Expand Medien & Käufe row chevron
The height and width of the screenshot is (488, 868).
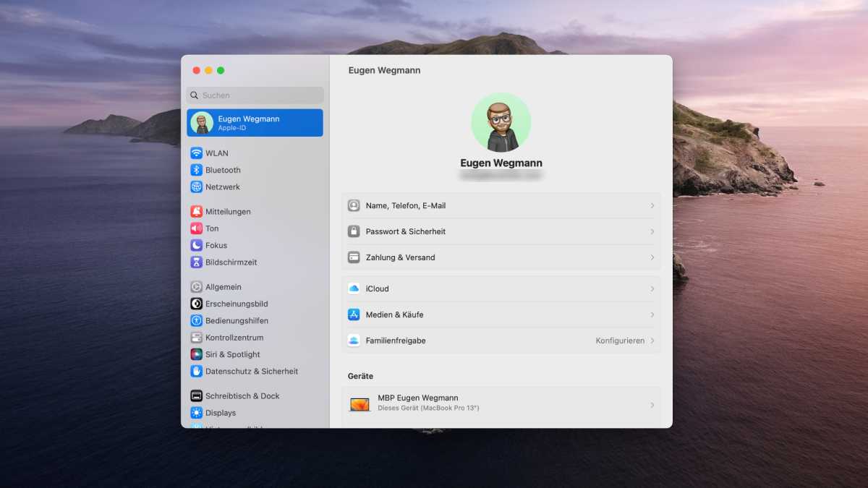[652, 314]
